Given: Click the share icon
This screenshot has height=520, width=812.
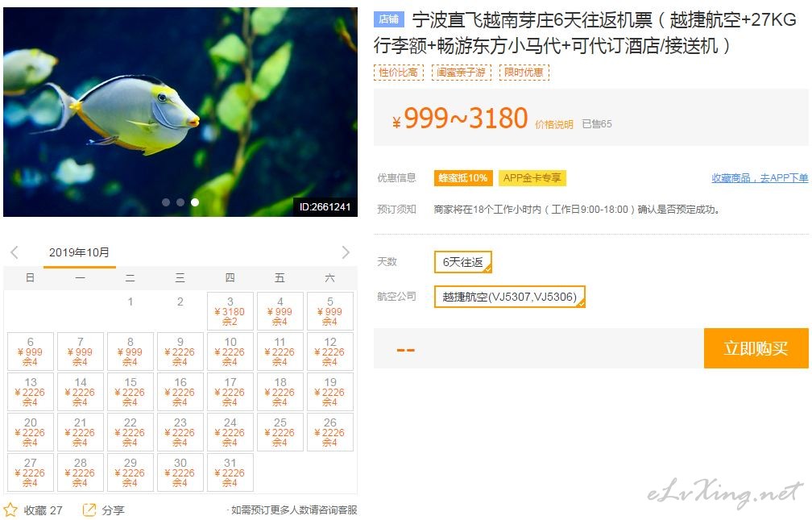Looking at the screenshot, I should click(x=89, y=510).
